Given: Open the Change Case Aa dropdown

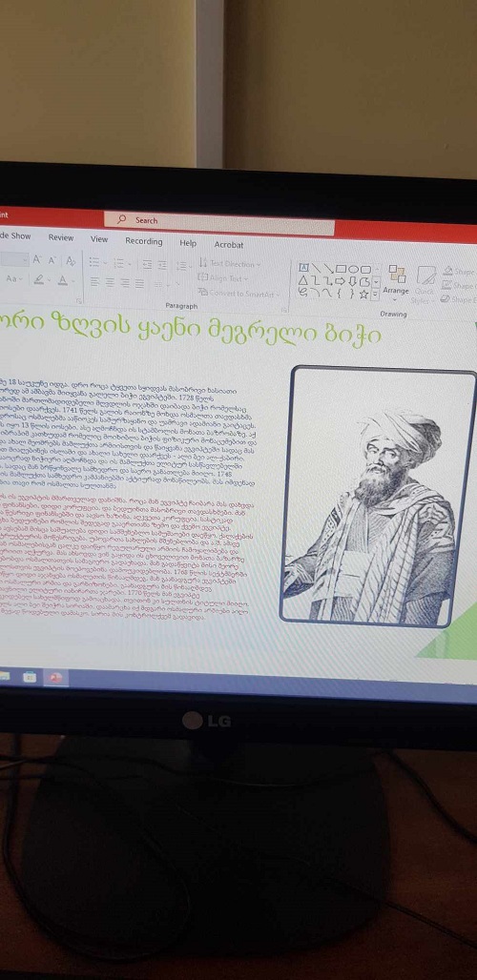Looking at the screenshot, I should tap(13, 278).
